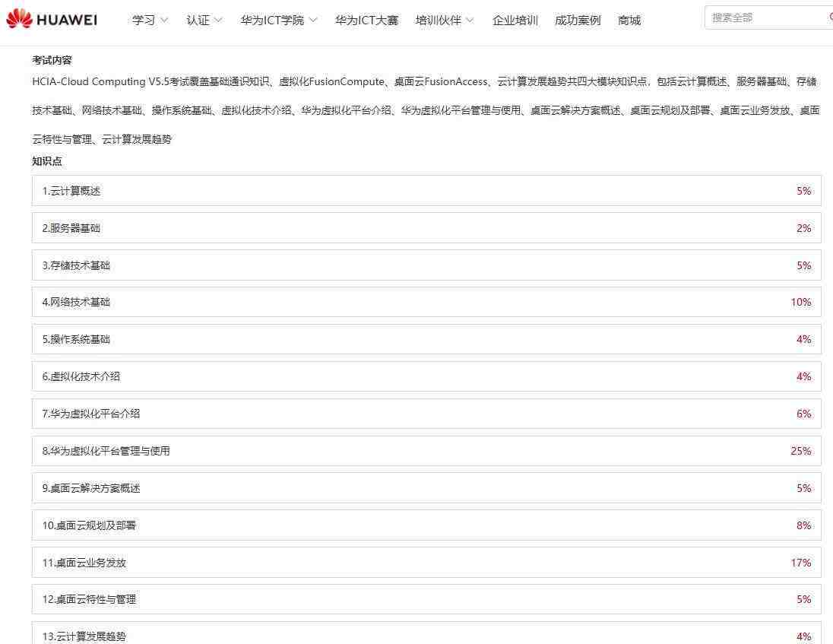833x644 pixels.
Task: Open the 10.桌面云规划及部署 row
Action: (426, 525)
